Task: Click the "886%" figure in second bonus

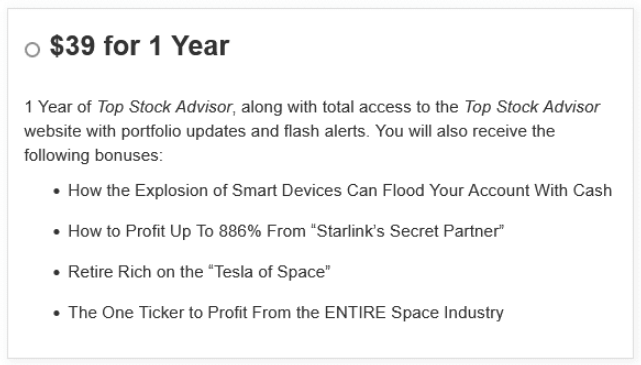Action: (240, 231)
